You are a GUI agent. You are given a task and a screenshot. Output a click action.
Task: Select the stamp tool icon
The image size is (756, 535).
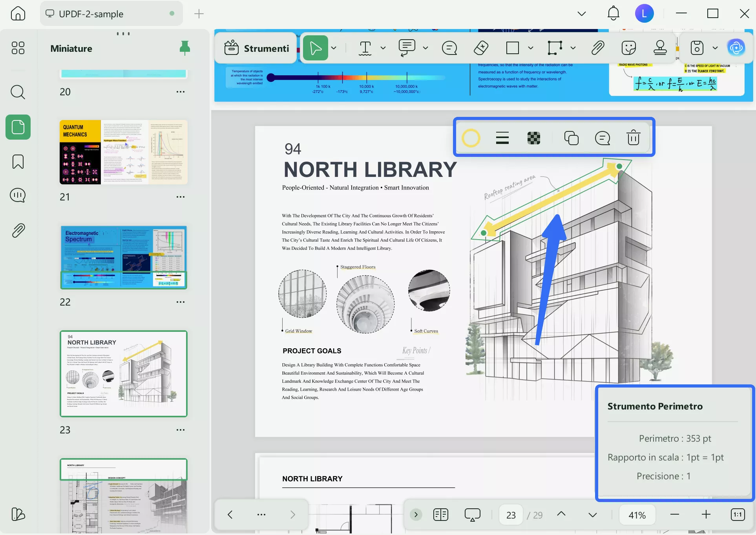coord(660,48)
